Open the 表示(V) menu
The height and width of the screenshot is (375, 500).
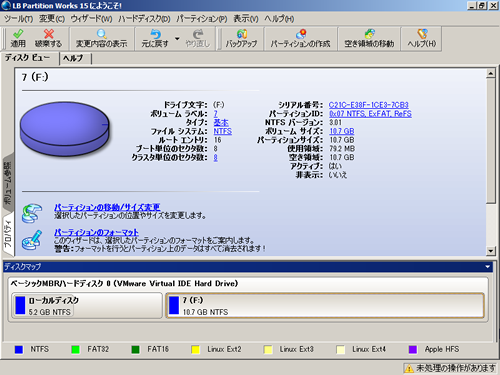(246, 19)
